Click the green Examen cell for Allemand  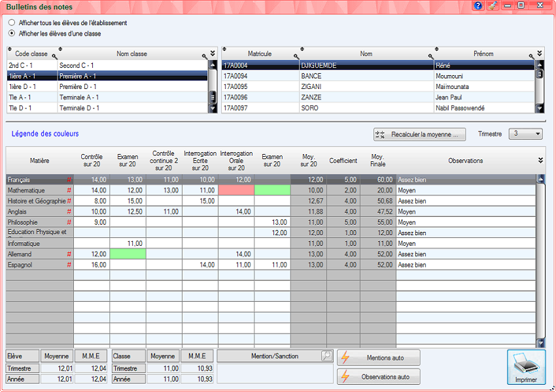pyautogui.click(x=128, y=254)
